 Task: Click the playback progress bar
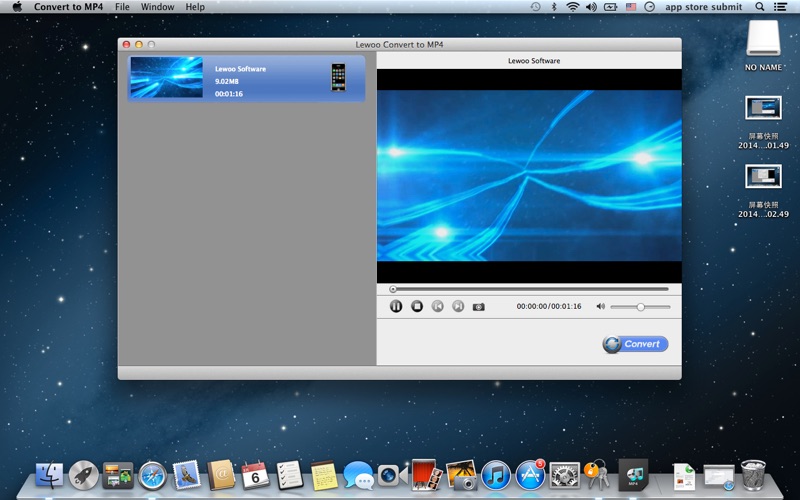[x=529, y=289]
